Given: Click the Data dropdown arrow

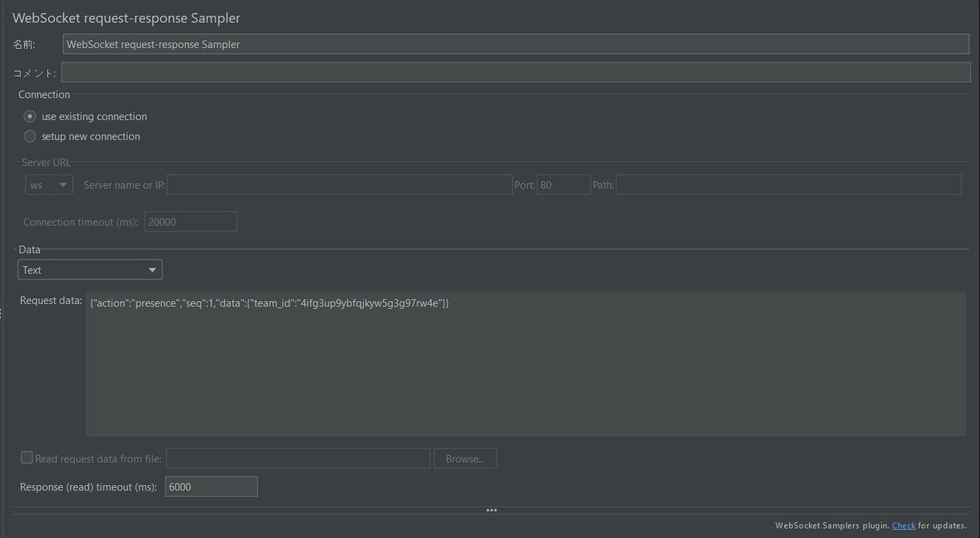Looking at the screenshot, I should (152, 269).
